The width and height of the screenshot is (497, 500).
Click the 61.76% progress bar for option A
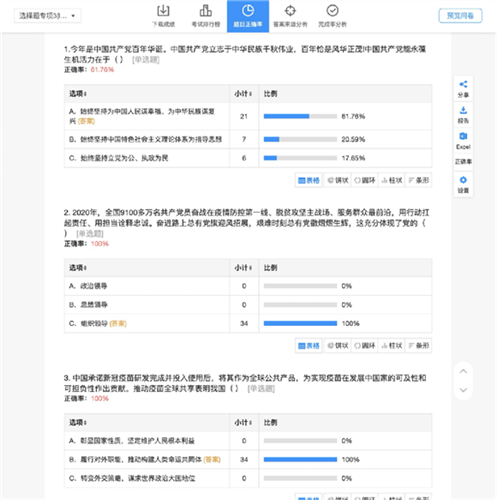300,116
